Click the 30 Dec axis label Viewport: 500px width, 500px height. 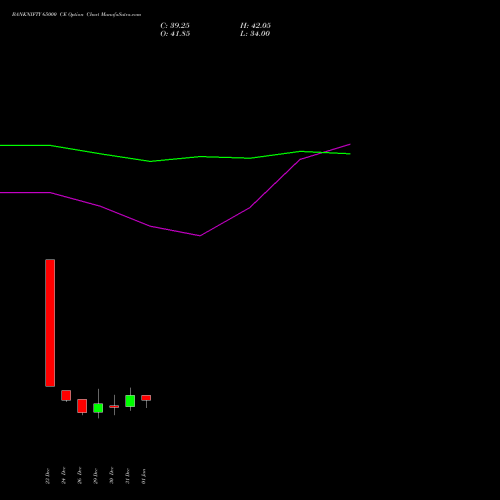(x=112, y=476)
